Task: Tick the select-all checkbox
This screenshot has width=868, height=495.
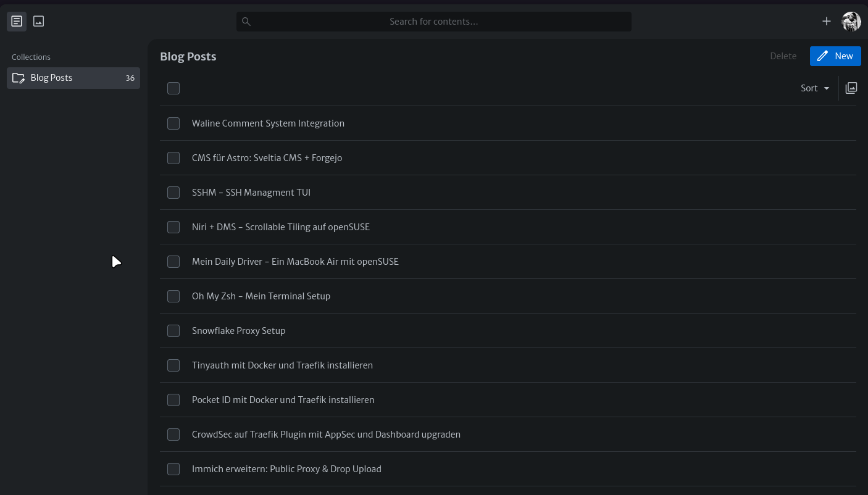Action: click(x=173, y=88)
